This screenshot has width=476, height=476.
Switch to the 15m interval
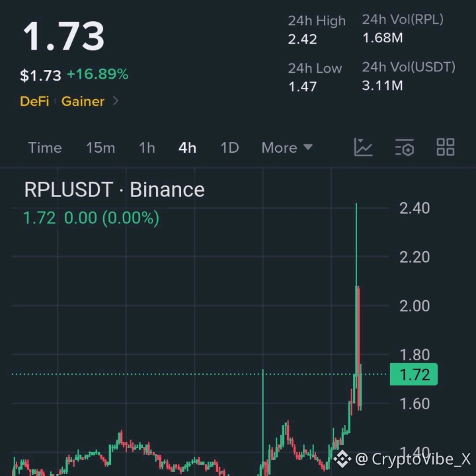100,148
